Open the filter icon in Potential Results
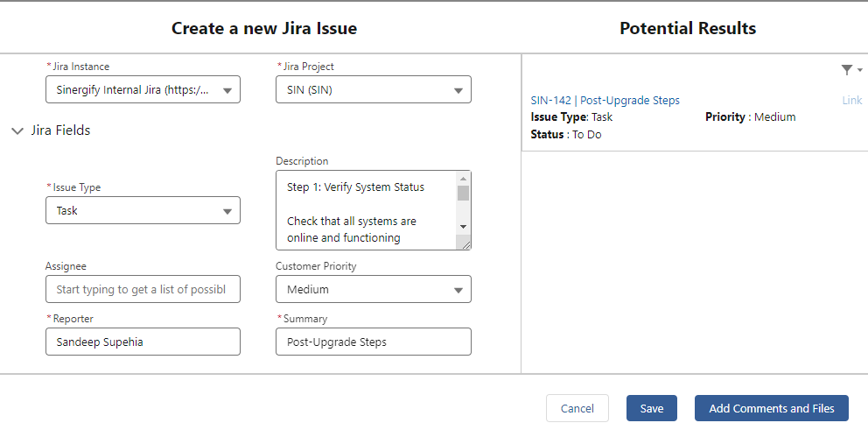Image resolution: width=868 pixels, height=430 pixels. coord(851,70)
